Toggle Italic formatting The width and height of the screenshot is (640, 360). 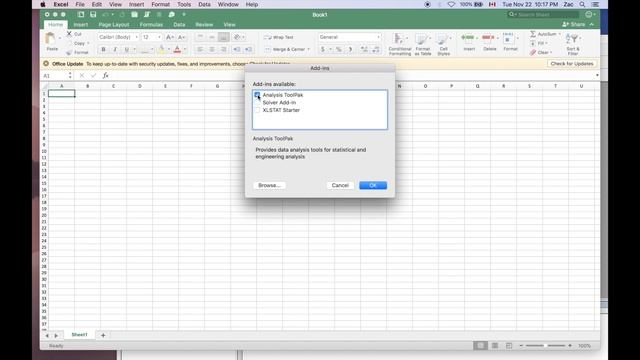115,49
